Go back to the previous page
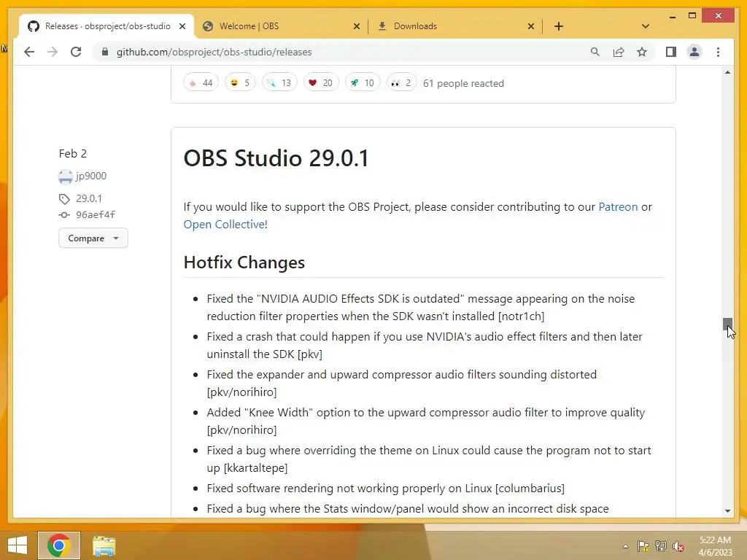Image resolution: width=747 pixels, height=560 pixels. click(x=29, y=52)
